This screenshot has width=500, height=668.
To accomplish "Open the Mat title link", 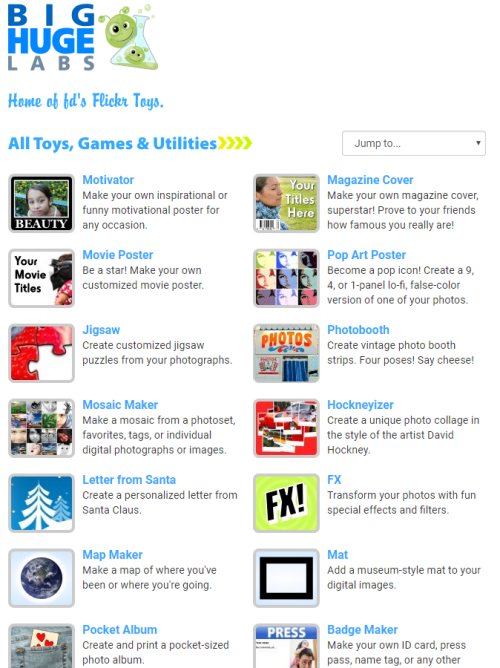I will point(338,555).
